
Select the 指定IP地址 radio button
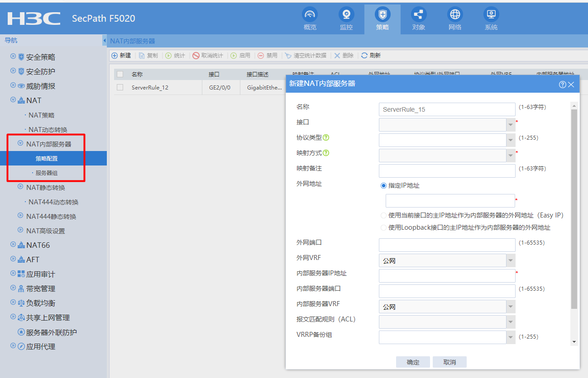384,185
